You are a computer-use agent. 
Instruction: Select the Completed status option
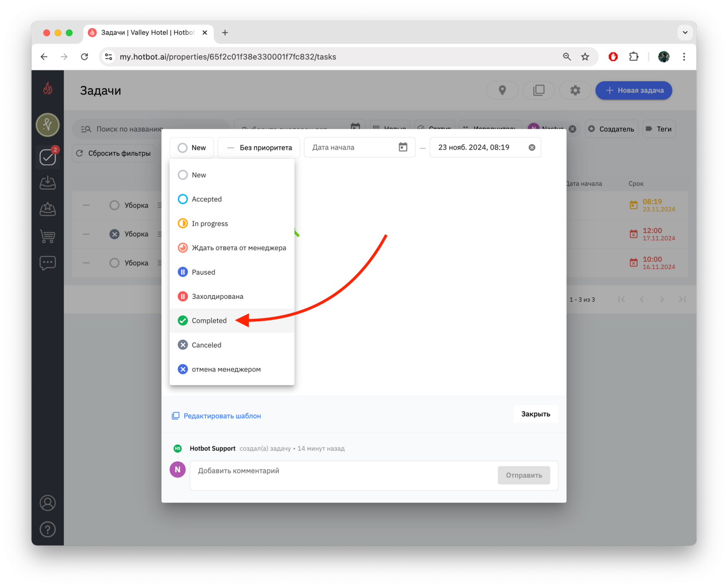[x=232, y=321]
